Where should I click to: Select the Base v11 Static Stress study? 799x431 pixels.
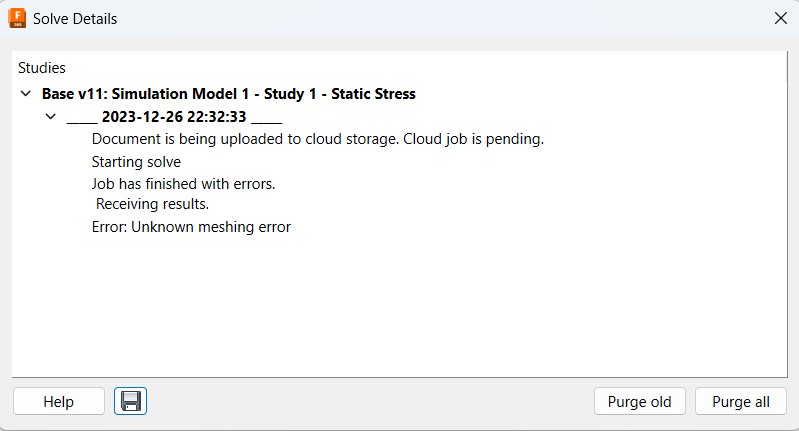click(228, 94)
